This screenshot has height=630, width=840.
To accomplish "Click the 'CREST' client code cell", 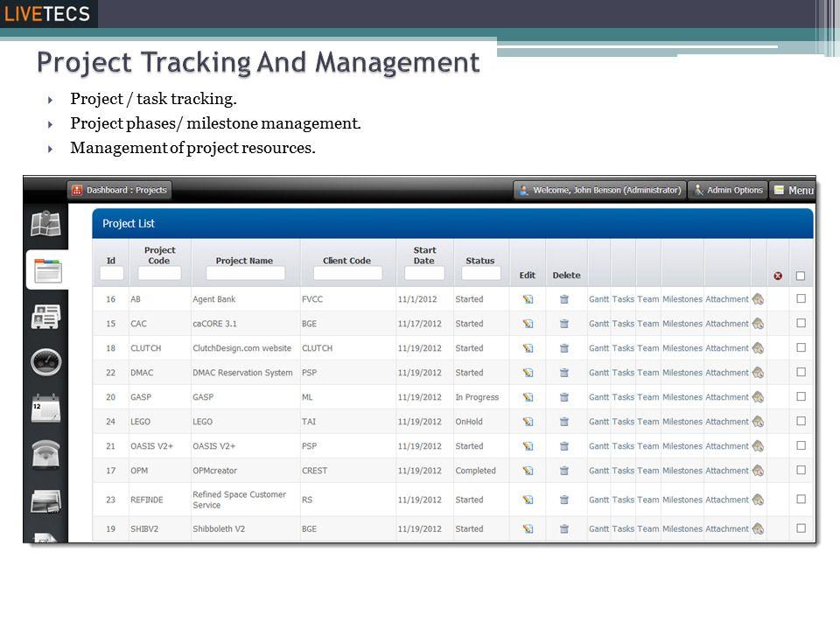I will coord(314,471).
